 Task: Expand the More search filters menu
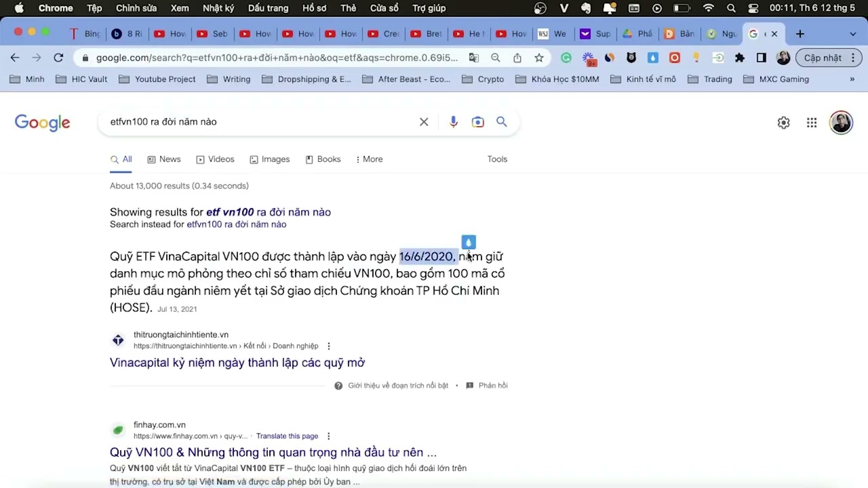tap(370, 159)
